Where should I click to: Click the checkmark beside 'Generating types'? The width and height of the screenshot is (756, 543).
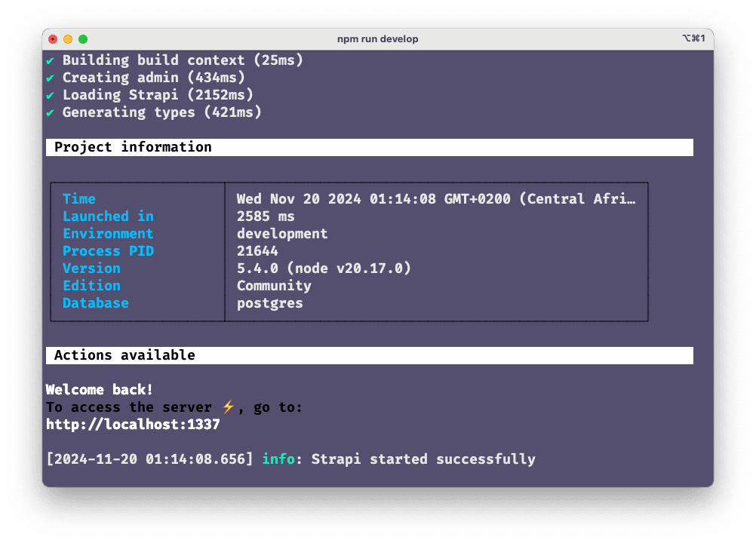point(50,112)
